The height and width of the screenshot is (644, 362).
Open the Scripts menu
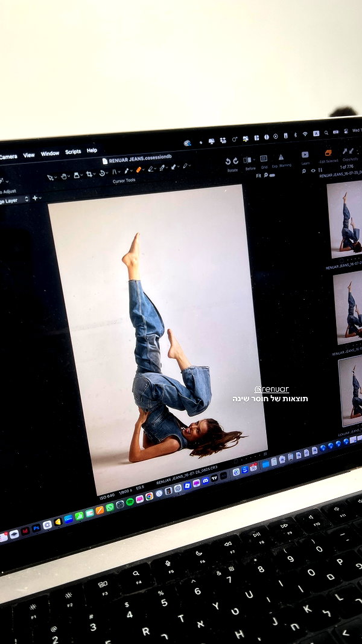[x=73, y=152]
